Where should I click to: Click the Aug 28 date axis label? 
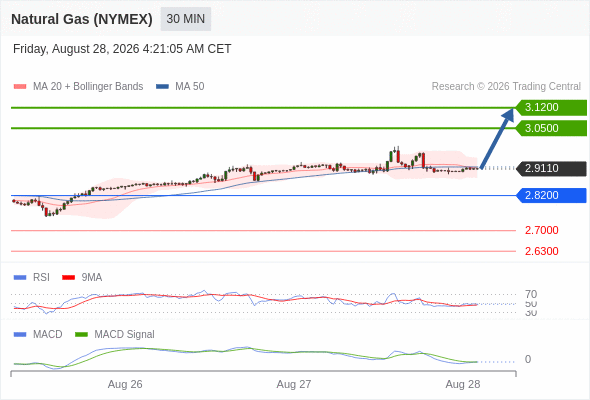coord(463,384)
